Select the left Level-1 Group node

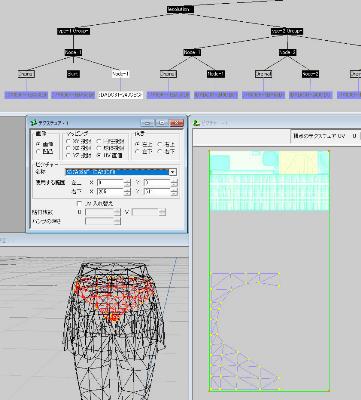pos(73,31)
